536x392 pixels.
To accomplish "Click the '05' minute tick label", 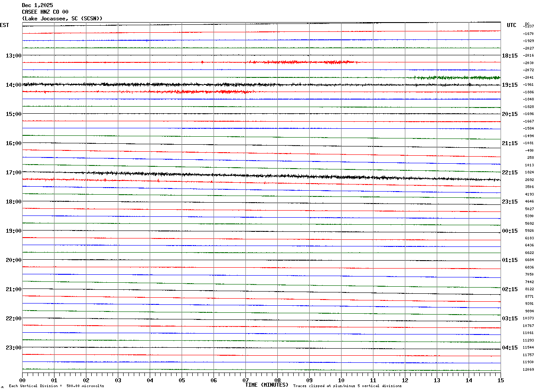I will point(182,380).
